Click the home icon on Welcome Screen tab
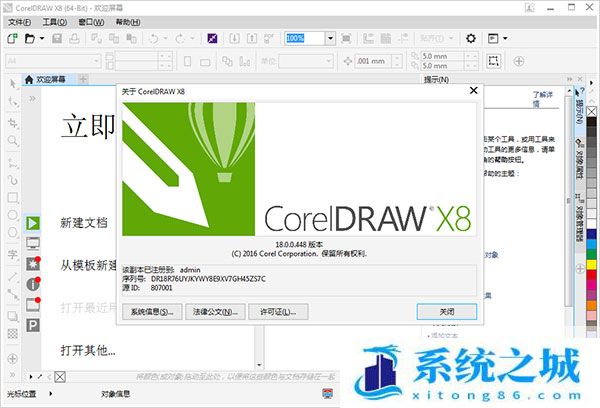600x408 pixels. click(29, 80)
